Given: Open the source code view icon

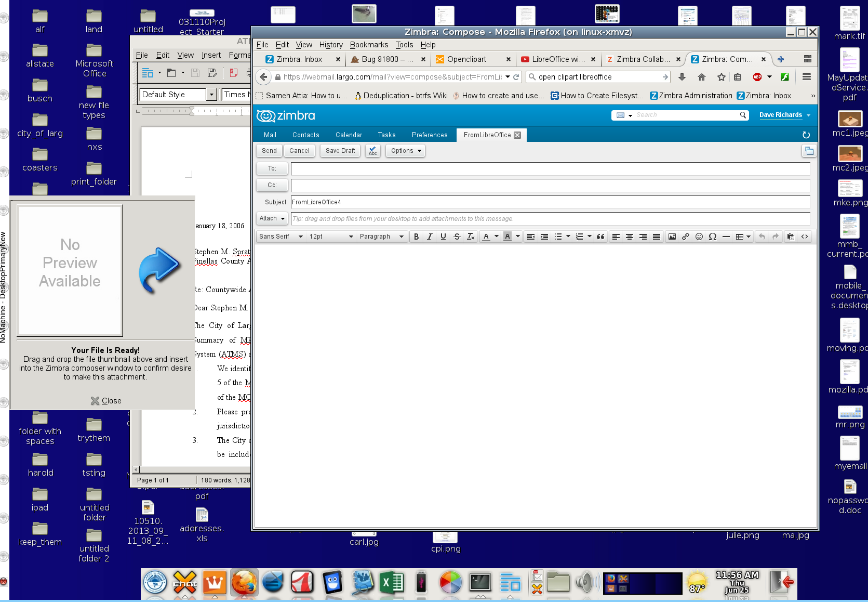Looking at the screenshot, I should pyautogui.click(x=805, y=237).
